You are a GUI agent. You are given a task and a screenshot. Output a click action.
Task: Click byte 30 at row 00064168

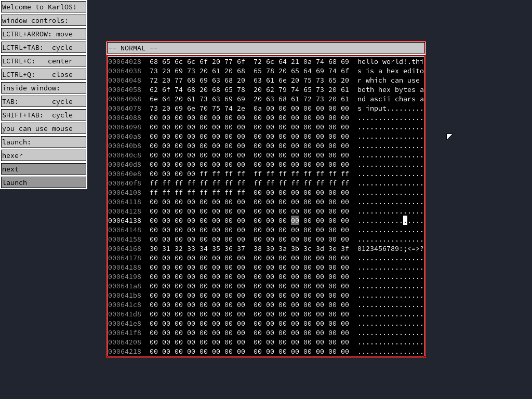pos(154,249)
